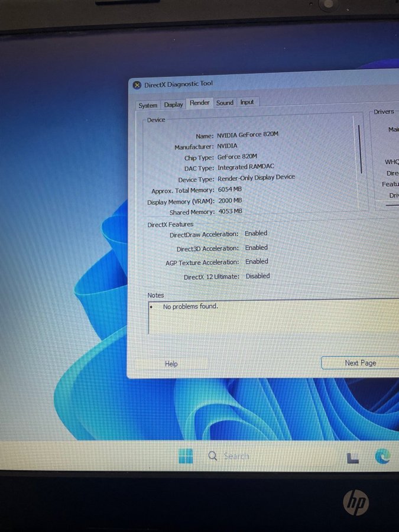
Task: Click the DirectX Diagnostic Tool title bar icon
Action: pos(137,86)
